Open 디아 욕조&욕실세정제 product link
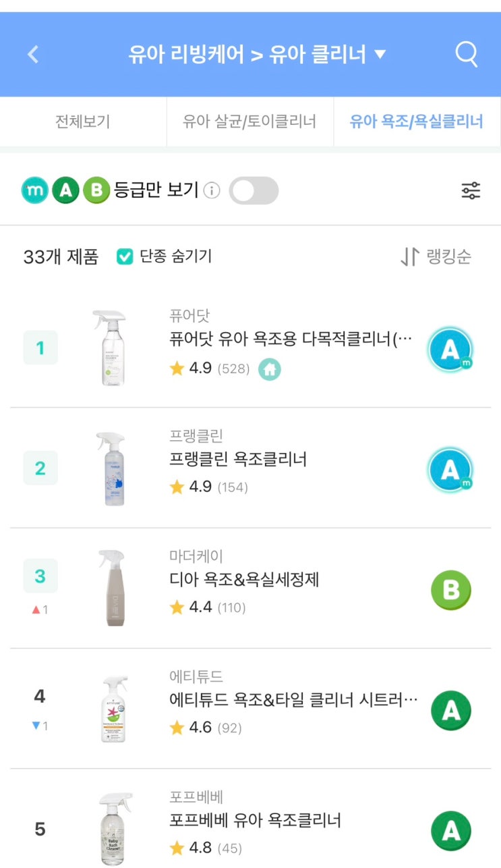501x868 pixels. [x=244, y=579]
